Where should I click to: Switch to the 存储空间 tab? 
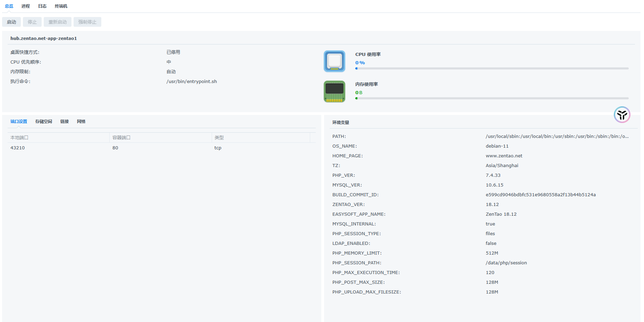(x=44, y=122)
